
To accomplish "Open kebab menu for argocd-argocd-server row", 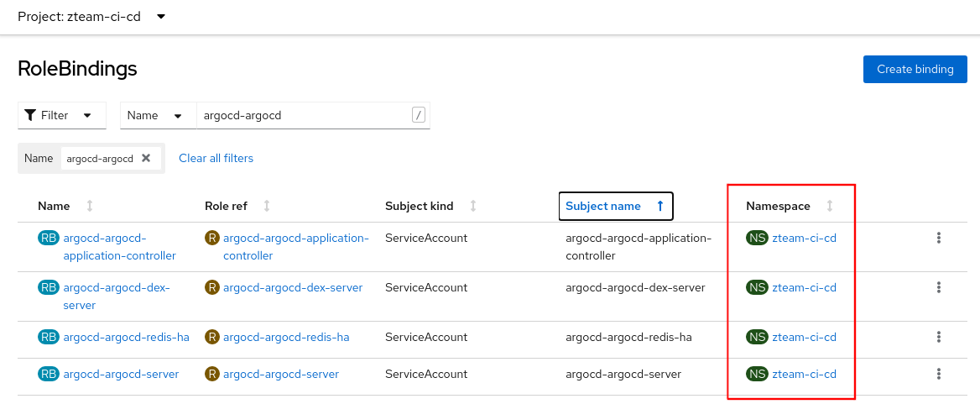I will point(939,375).
